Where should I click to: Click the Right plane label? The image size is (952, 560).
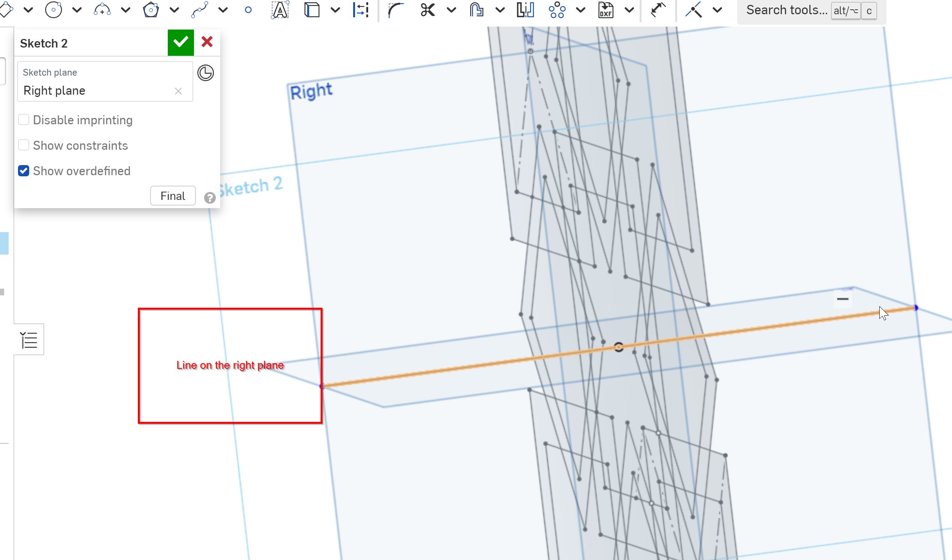pyautogui.click(x=311, y=91)
